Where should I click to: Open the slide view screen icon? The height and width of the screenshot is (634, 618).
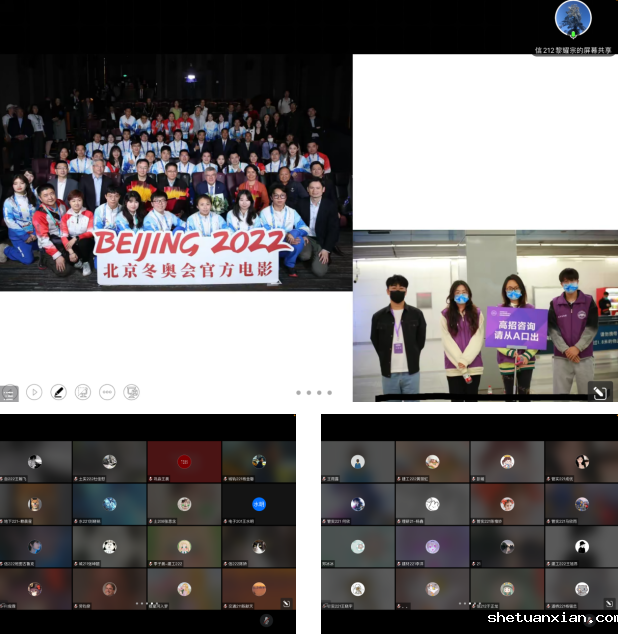[x=83, y=392]
